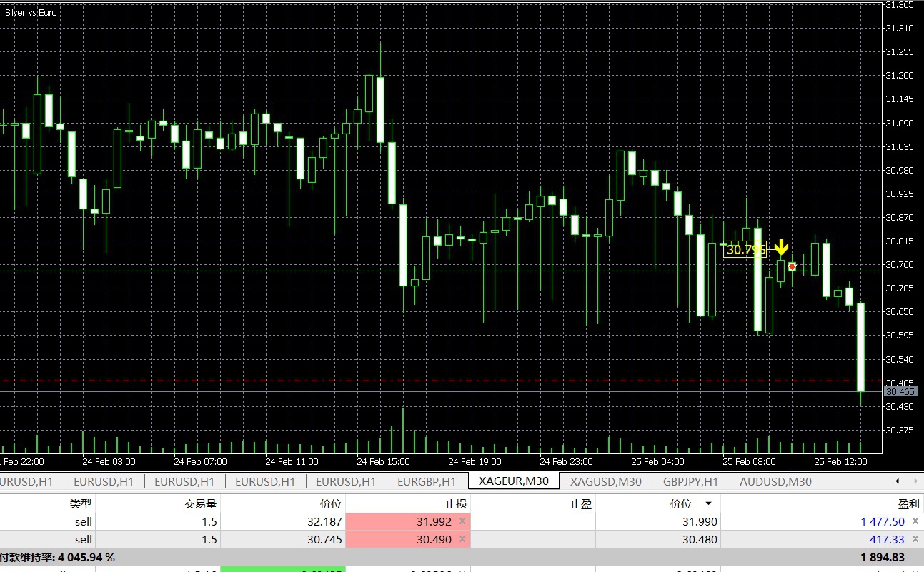Click the 24 Feb 15:00 time axis label
Viewport: 924px width, 572px height.
point(383,461)
